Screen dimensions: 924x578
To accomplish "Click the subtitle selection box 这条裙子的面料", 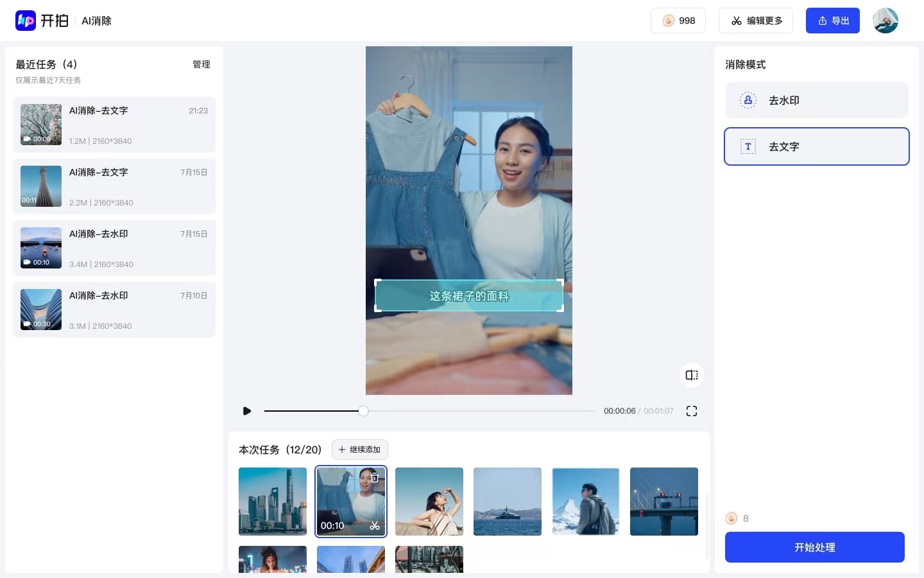I will (x=469, y=295).
